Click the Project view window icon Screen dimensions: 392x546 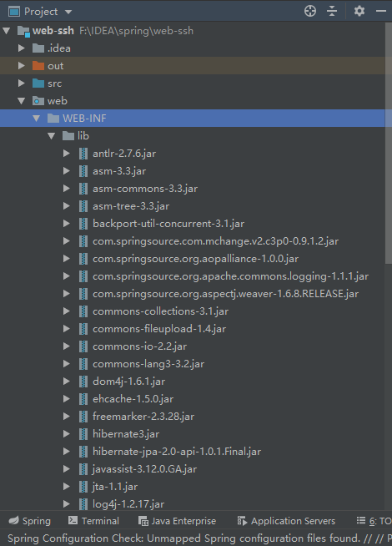click(x=14, y=12)
